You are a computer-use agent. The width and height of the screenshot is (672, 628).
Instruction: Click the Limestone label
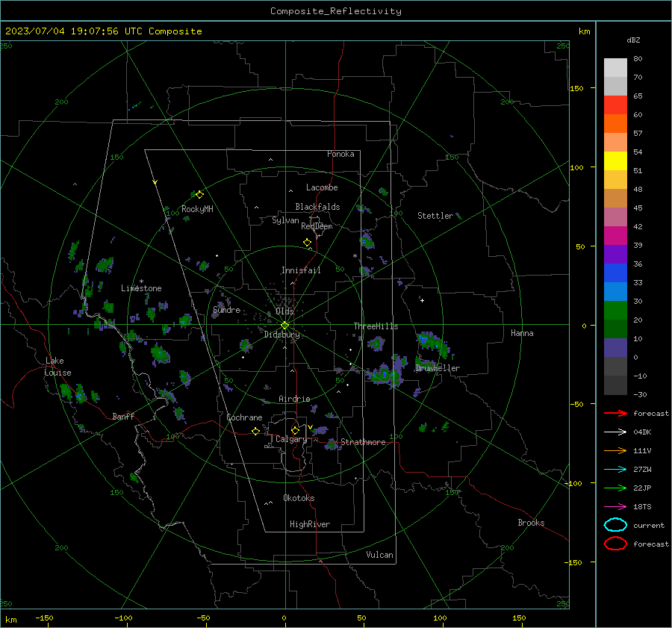point(141,288)
